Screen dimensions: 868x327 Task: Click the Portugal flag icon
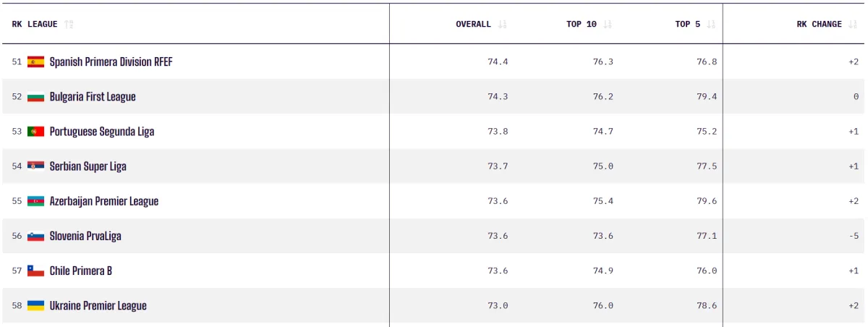click(36, 132)
